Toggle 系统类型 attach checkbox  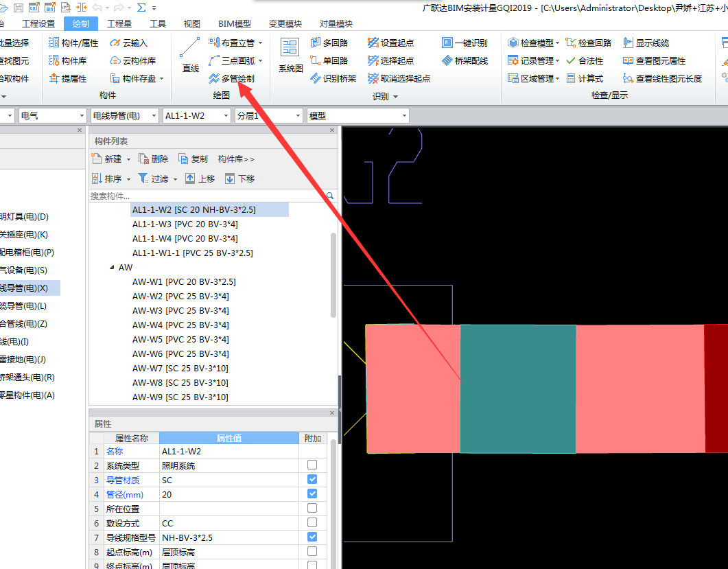[312, 465]
